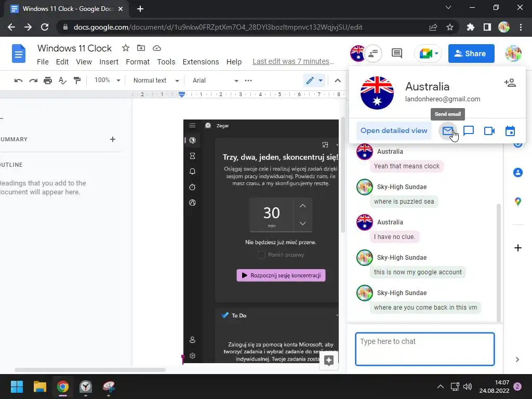The image size is (532, 399).
Task: Toggle Chrome side panel
Action: 487,27
